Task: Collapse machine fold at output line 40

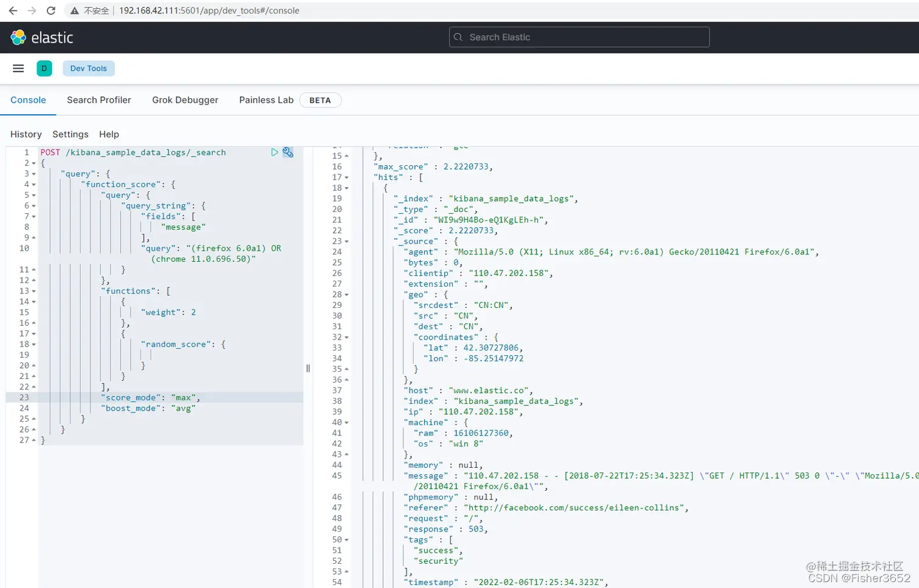Action: (x=347, y=423)
